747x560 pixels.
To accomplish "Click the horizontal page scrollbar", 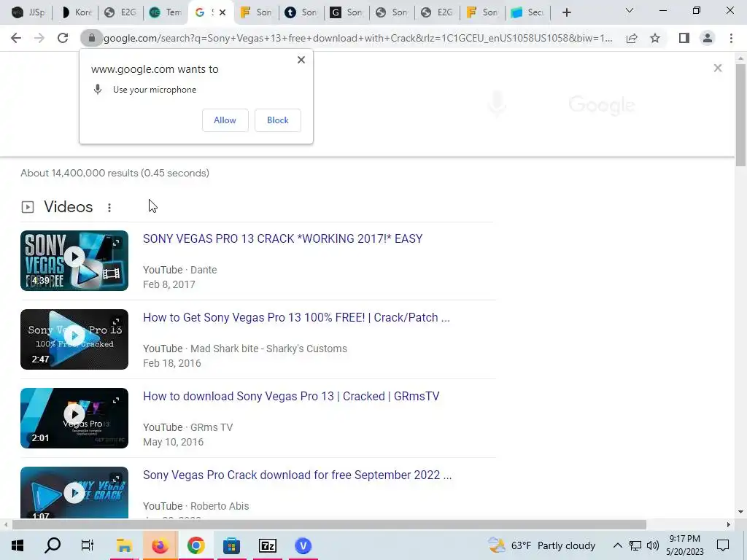I will point(329,525).
